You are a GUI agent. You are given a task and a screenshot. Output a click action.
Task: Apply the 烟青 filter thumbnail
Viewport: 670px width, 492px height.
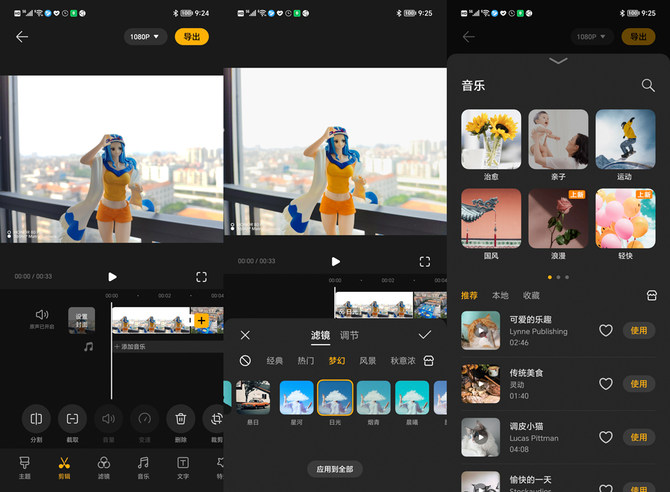(374, 398)
